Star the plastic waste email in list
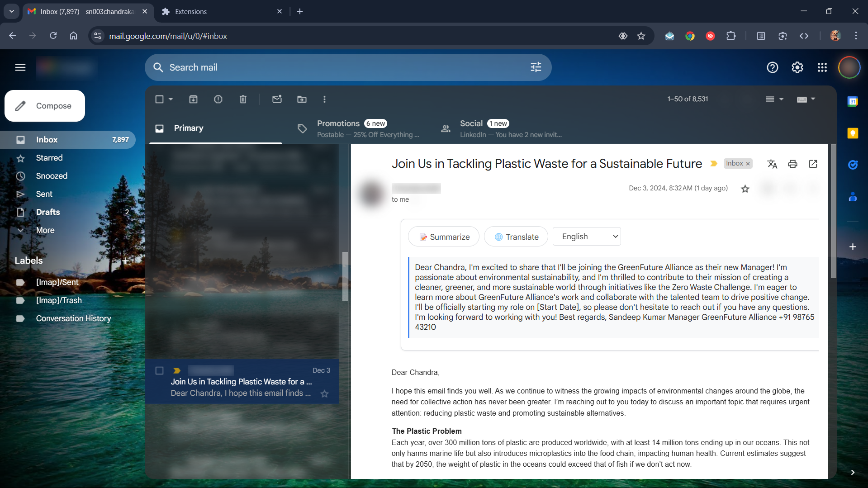 [324, 393]
